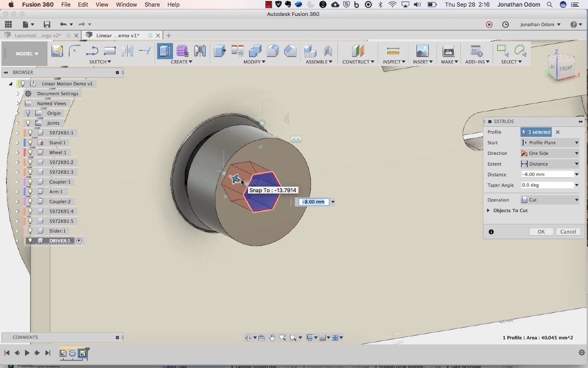The width and height of the screenshot is (588, 368).
Task: Expand the Slider:1 tree node
Action: pyautogui.click(x=18, y=231)
